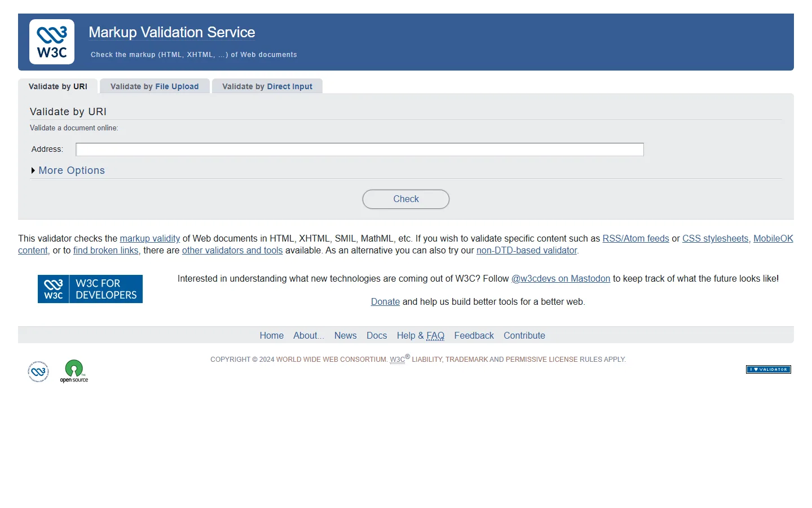Expand the More Options section
The height and width of the screenshot is (508, 812).
coord(68,170)
